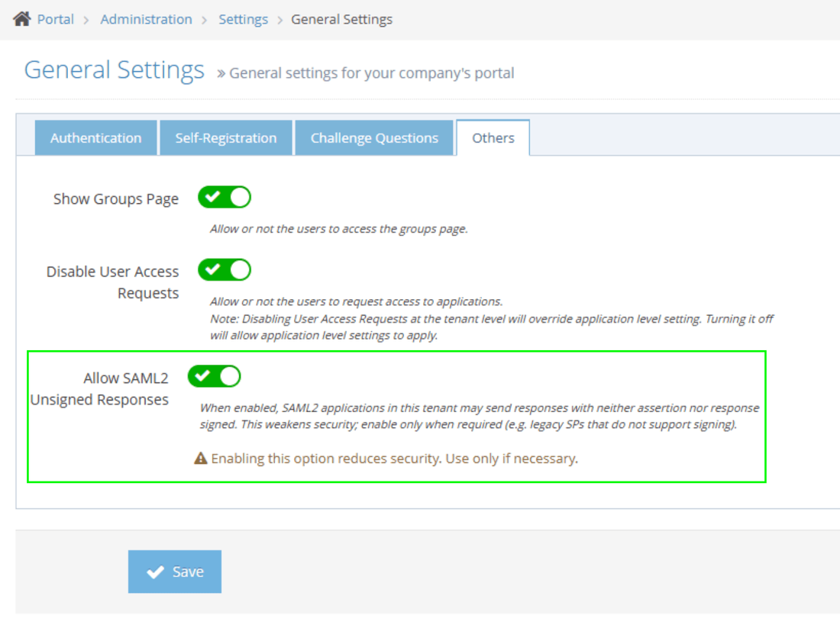The image size is (840, 625).
Task: Select the Others tab
Action: [493, 138]
